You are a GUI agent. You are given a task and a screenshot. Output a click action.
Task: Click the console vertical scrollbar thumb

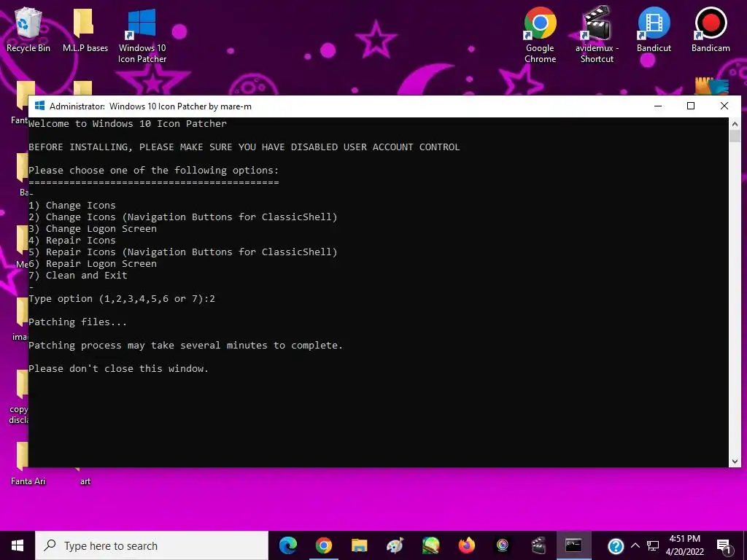[735, 136]
